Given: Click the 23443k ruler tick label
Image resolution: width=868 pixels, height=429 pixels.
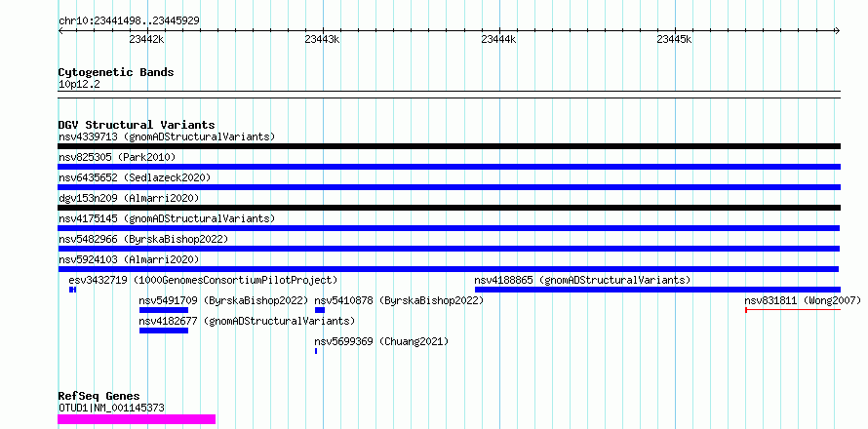Looking at the screenshot, I should pyautogui.click(x=322, y=40).
